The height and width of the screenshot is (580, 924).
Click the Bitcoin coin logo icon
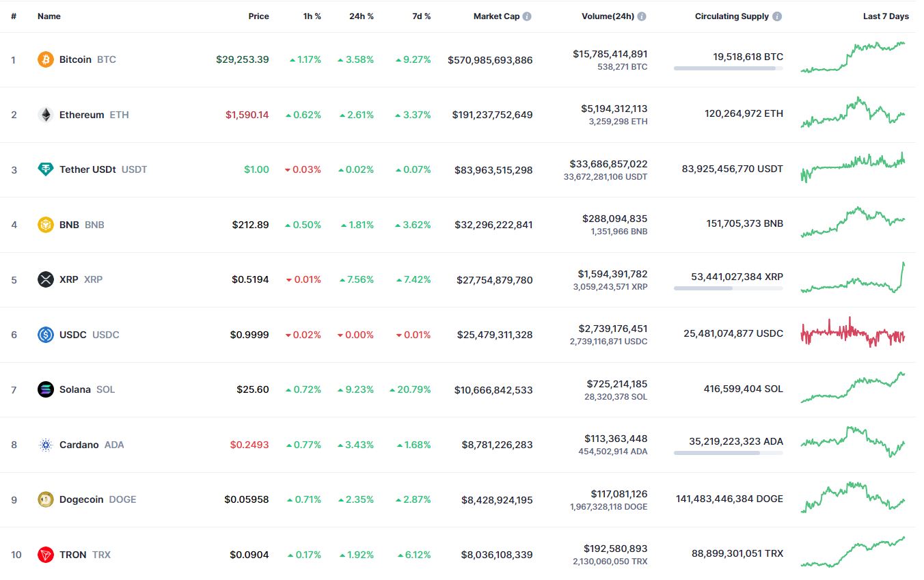click(x=45, y=59)
